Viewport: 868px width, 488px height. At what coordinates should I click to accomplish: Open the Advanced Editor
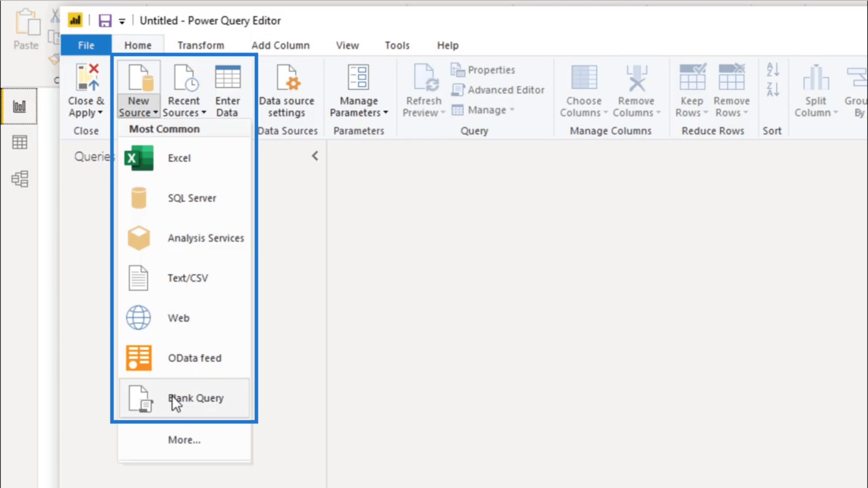[x=498, y=90]
